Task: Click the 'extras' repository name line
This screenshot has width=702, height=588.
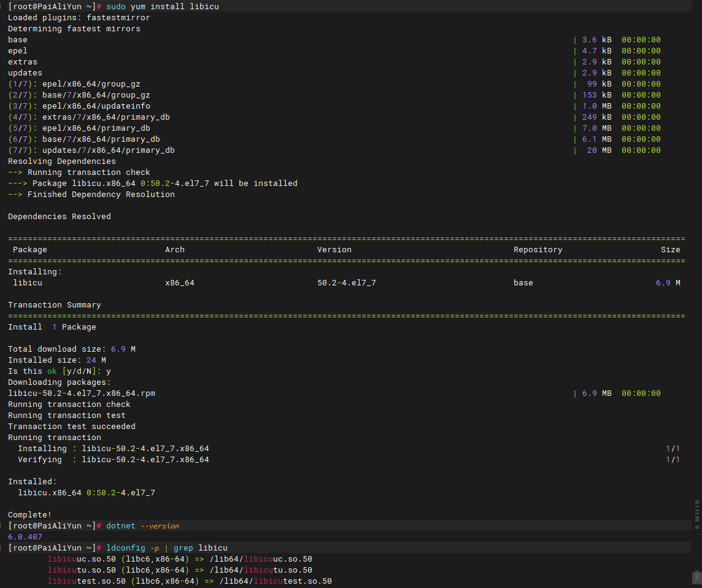Action: coord(22,62)
